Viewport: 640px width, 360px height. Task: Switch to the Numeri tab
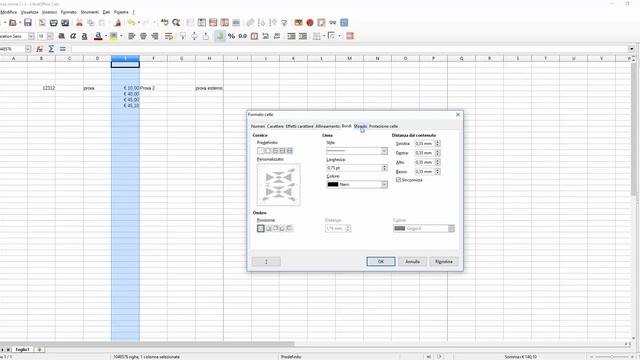258,126
